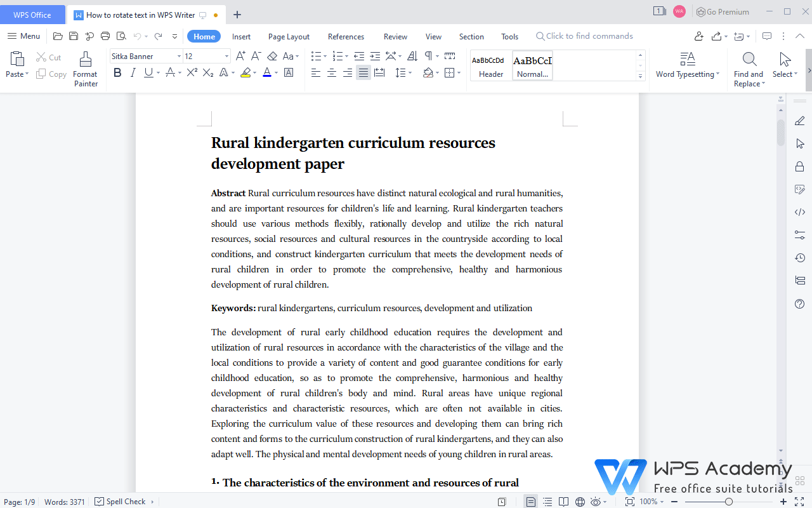
Task: Open the Format Painter
Action: point(85,69)
